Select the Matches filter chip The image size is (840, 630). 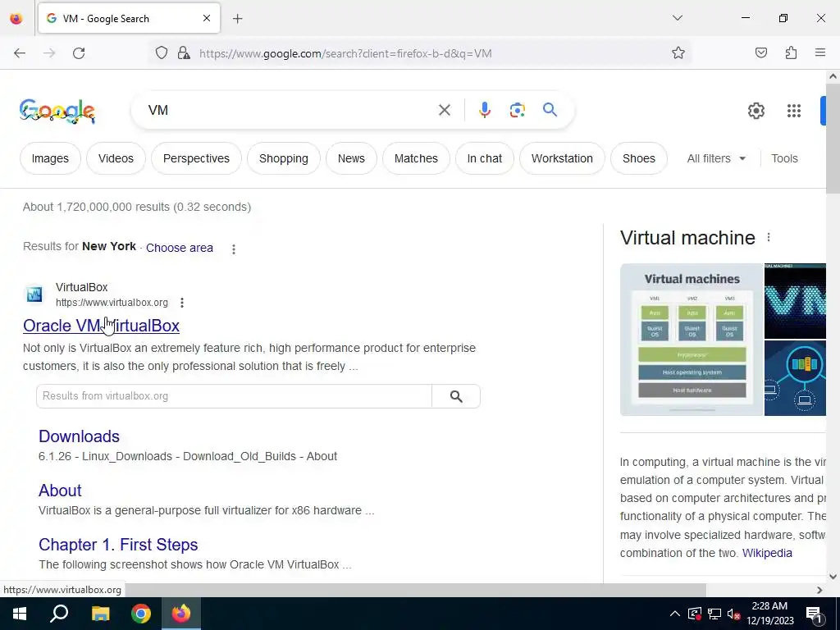click(416, 158)
